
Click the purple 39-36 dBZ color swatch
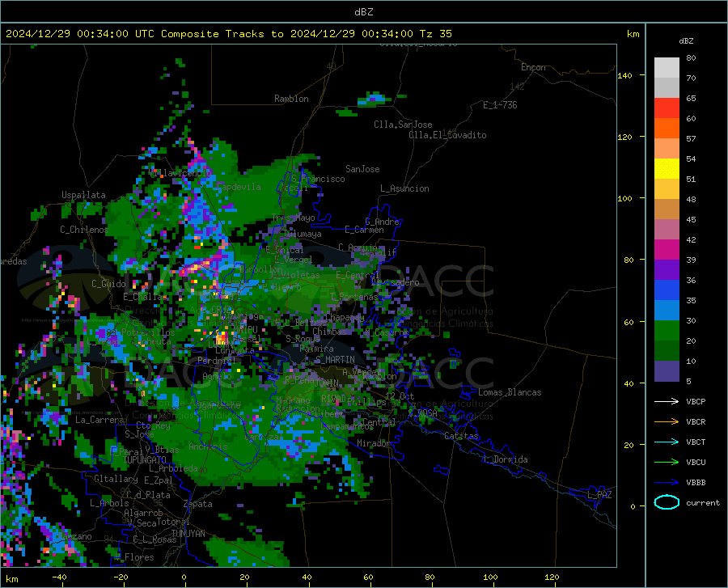(667, 270)
